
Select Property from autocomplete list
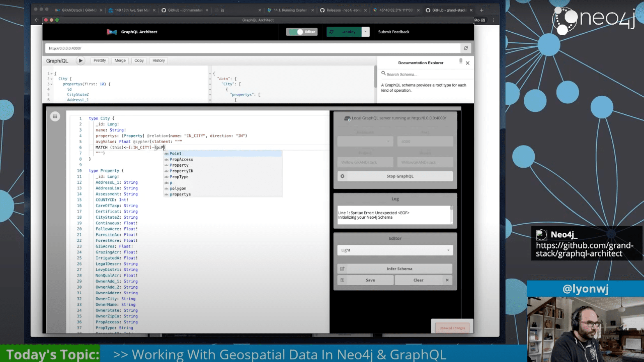point(179,165)
